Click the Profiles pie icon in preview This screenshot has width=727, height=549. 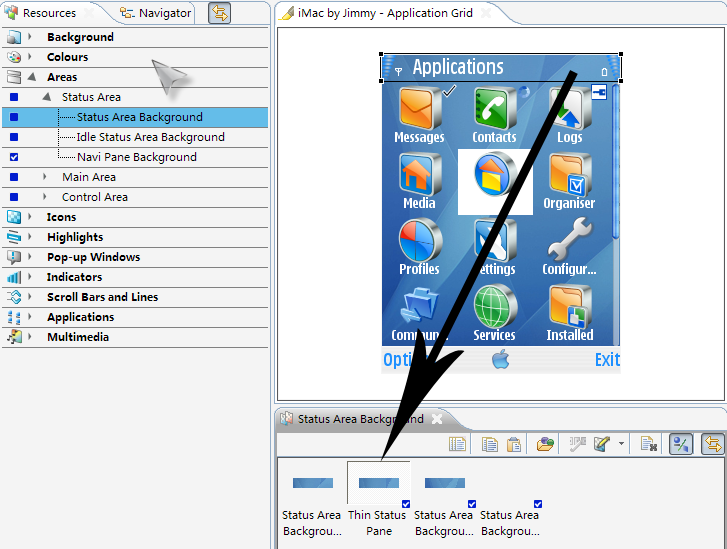tap(420, 240)
